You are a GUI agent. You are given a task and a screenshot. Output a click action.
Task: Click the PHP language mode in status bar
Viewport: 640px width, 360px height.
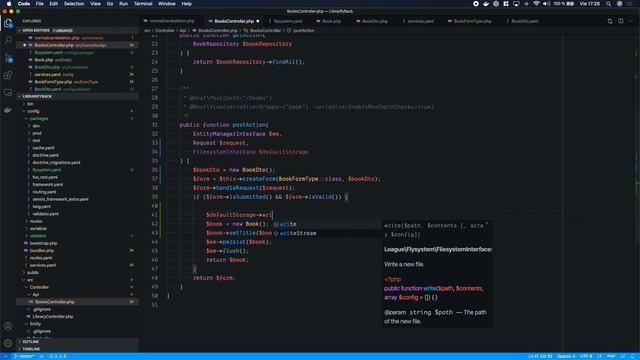click(611, 356)
